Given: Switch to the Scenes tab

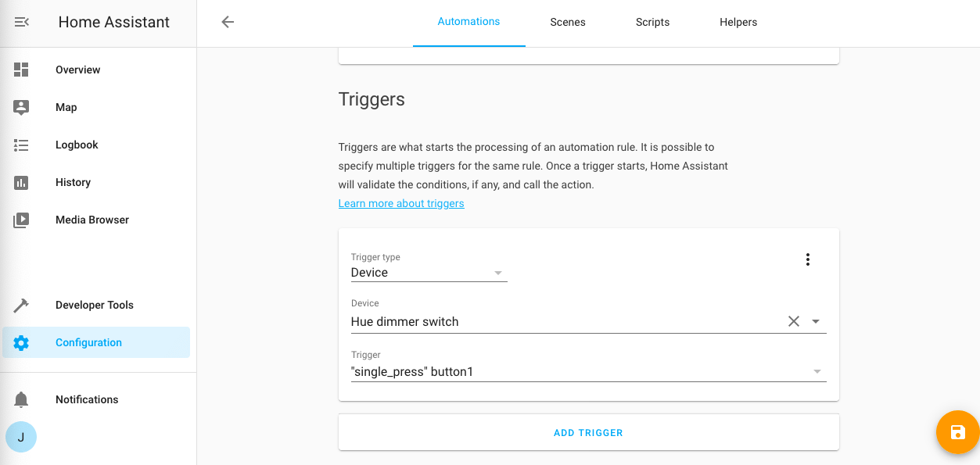Looking at the screenshot, I should pyautogui.click(x=568, y=22).
